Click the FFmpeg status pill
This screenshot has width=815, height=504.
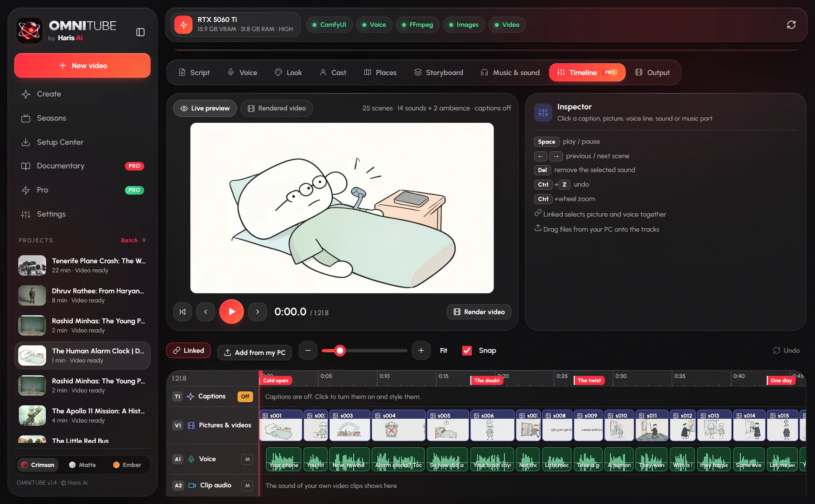[x=417, y=24]
